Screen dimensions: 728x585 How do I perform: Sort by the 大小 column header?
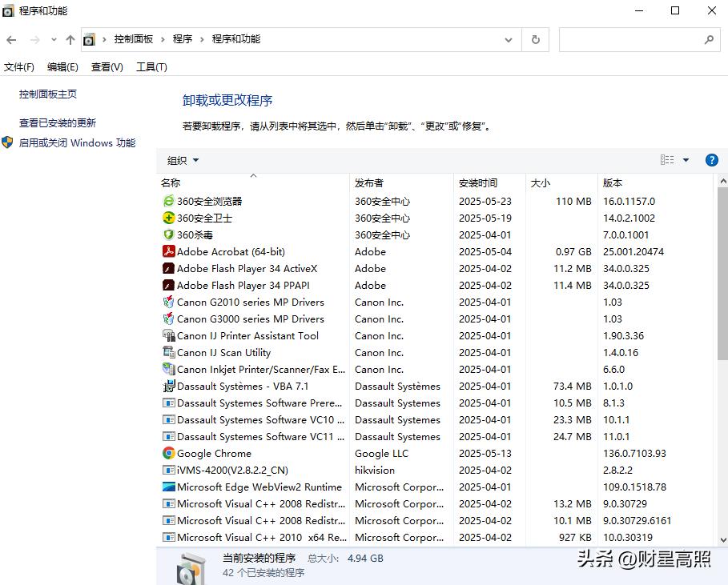[x=561, y=182]
